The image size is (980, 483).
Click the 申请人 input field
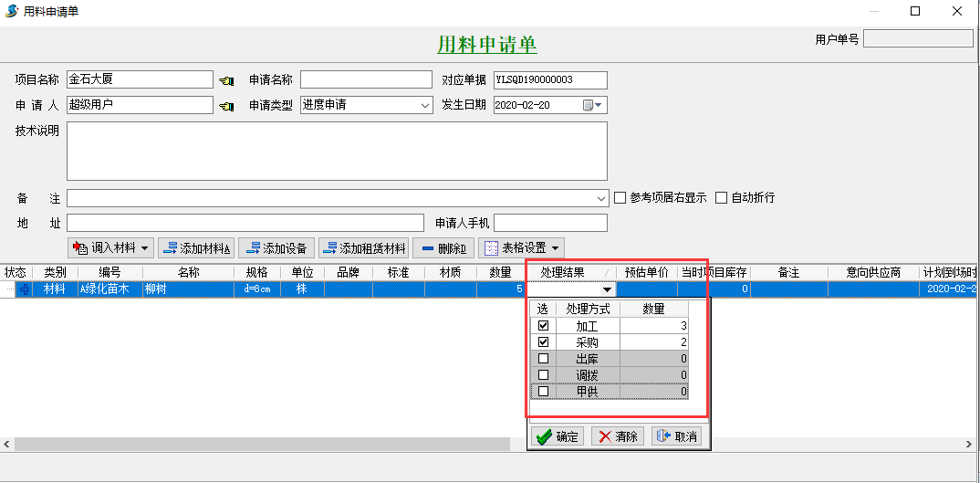coord(140,105)
